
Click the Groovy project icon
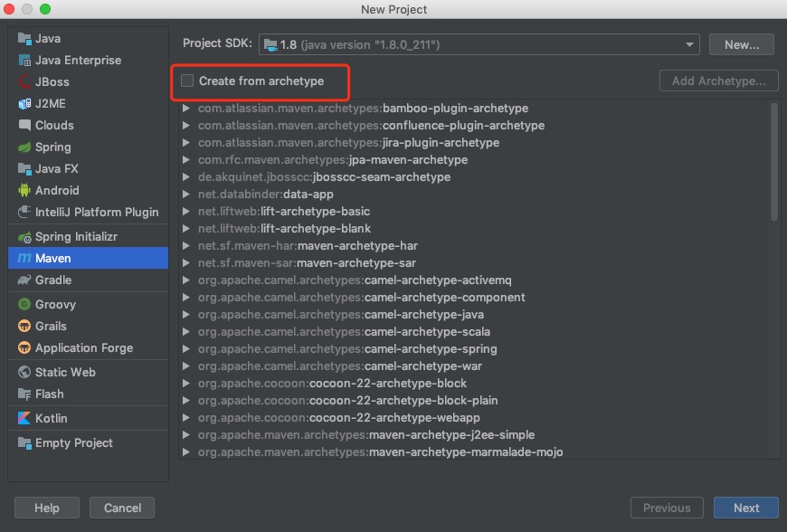point(24,305)
